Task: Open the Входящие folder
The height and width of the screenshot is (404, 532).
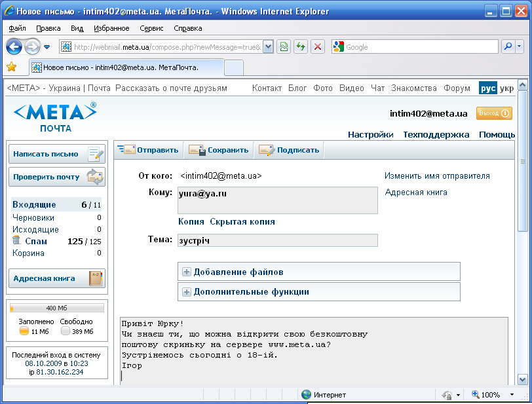Action: (x=34, y=204)
